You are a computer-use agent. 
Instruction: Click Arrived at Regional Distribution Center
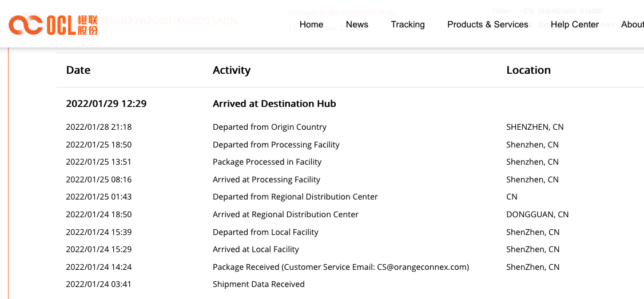(x=285, y=214)
